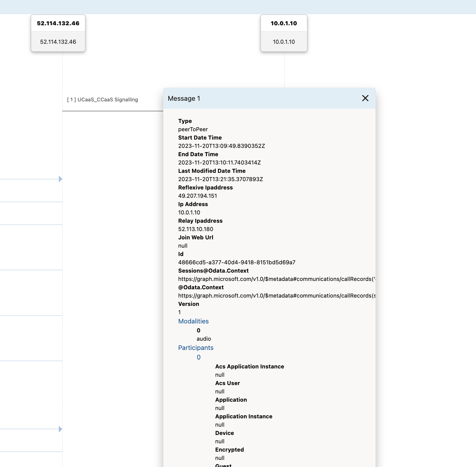Click the 52.114.132.46 subtitle in host box
Screen dimensions: 476x467
tap(58, 42)
